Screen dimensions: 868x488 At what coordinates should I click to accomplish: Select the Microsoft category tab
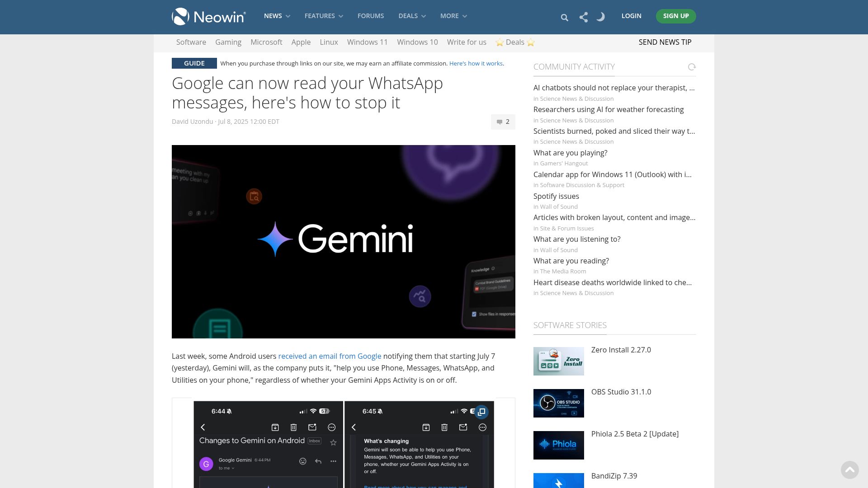[x=266, y=42]
